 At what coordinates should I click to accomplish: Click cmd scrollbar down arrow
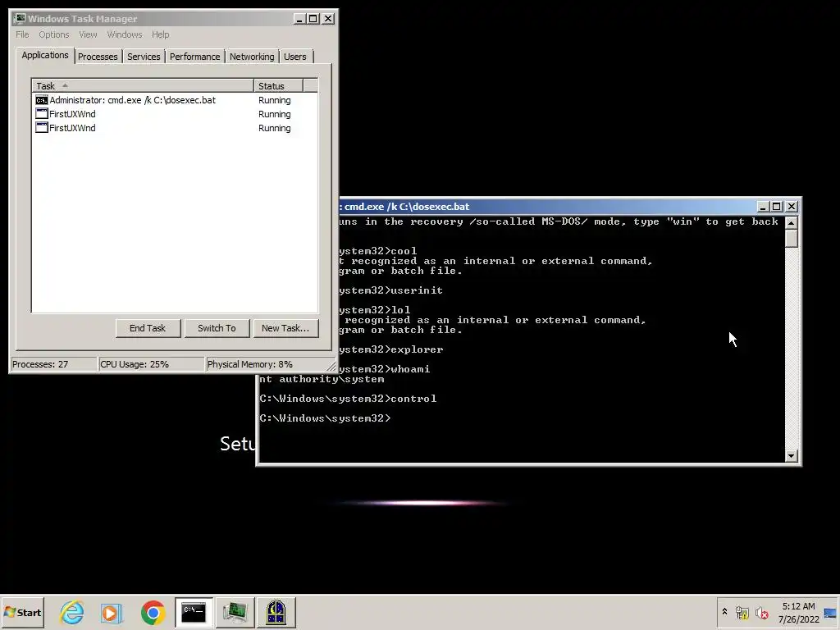pyautogui.click(x=792, y=456)
